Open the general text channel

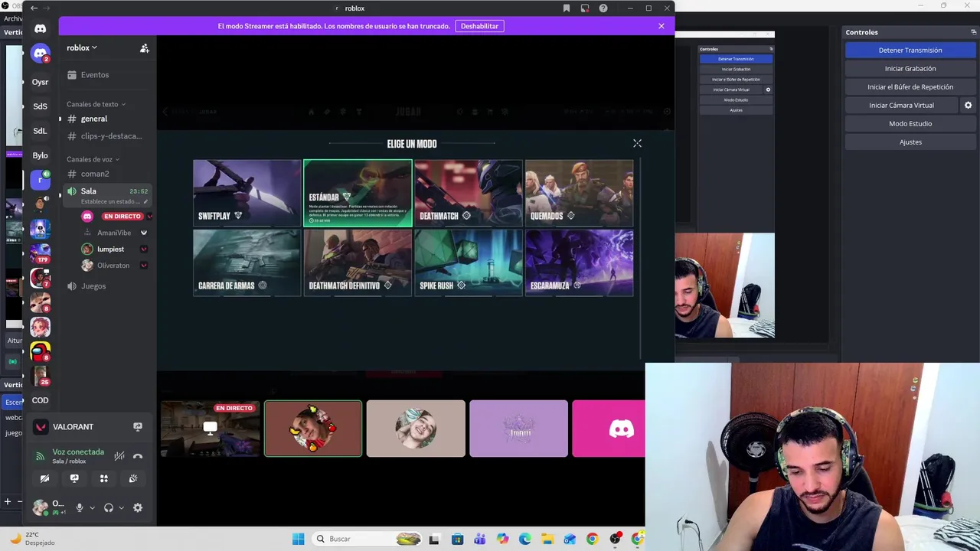[x=107, y=119]
